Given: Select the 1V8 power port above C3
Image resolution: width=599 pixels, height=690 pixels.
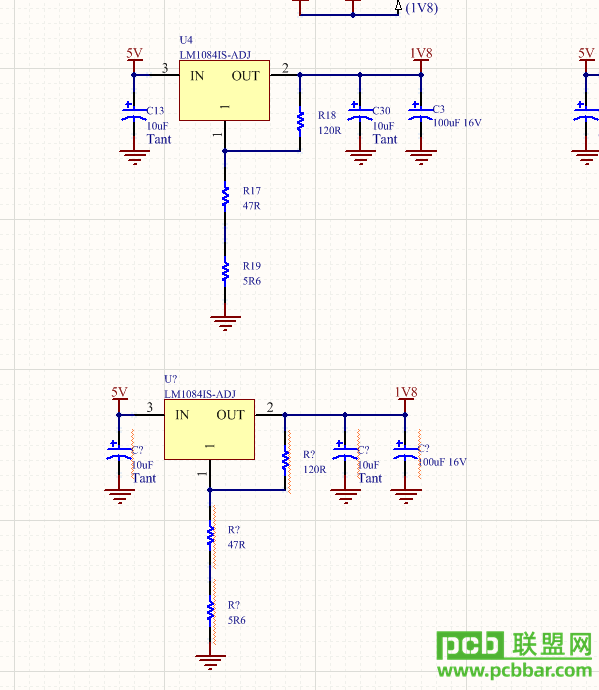Looking at the screenshot, I should (x=421, y=59).
